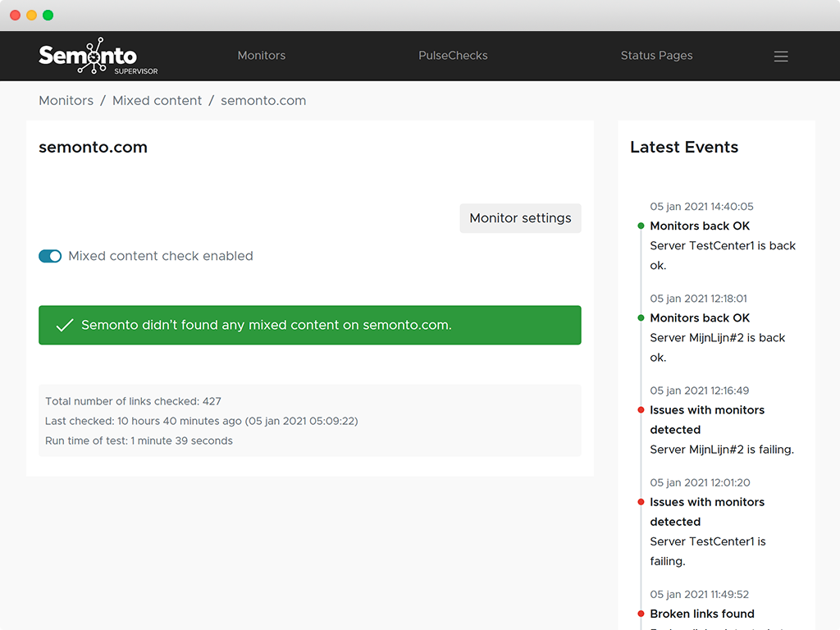
Task: Select semonto.com in breadcrumb trail
Action: pyautogui.click(x=263, y=101)
